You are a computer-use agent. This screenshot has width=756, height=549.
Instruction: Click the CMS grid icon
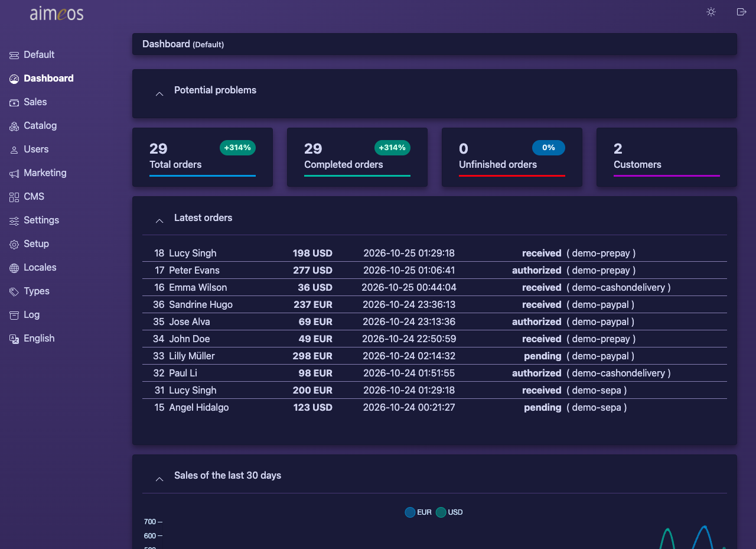14,197
